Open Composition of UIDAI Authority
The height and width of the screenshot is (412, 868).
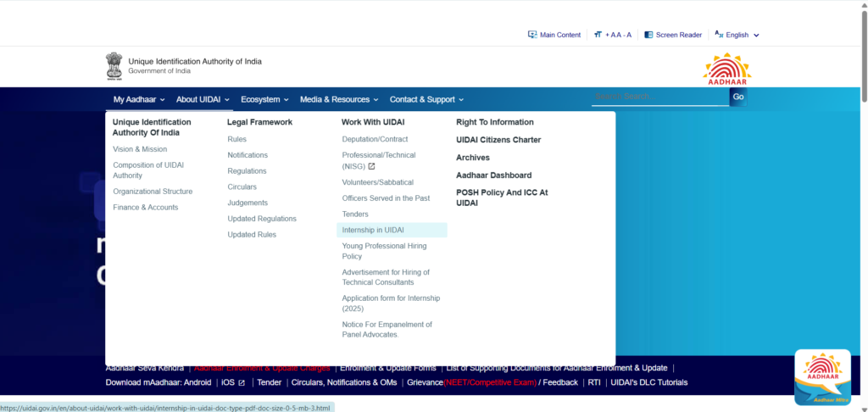click(148, 170)
